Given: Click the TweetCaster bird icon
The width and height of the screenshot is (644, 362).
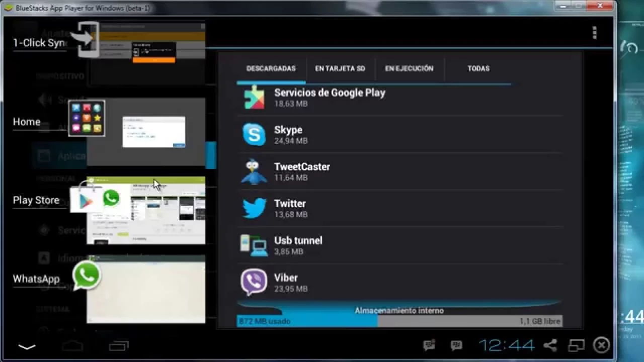Looking at the screenshot, I should [x=254, y=172].
